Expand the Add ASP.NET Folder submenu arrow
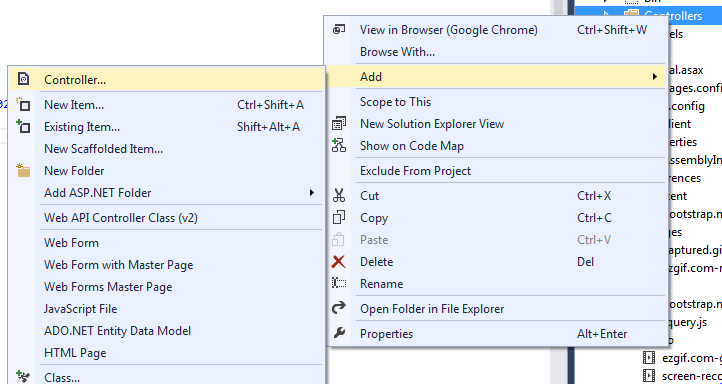The height and width of the screenshot is (384, 722). pyautogui.click(x=312, y=192)
